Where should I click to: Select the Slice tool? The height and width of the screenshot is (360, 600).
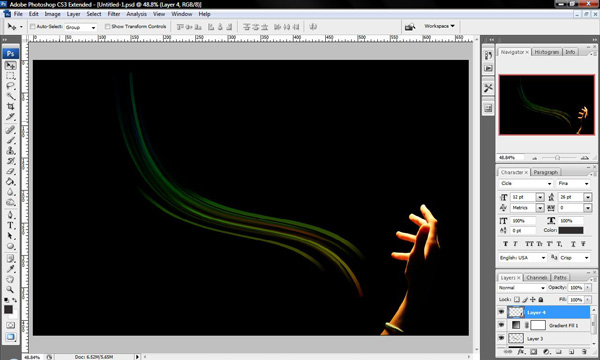tap(10, 116)
